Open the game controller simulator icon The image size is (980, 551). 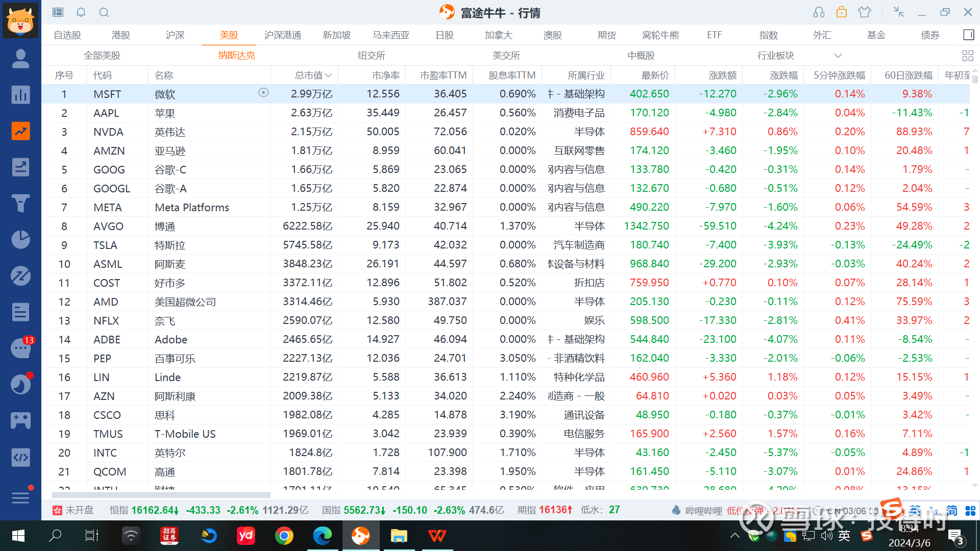pyautogui.click(x=20, y=420)
